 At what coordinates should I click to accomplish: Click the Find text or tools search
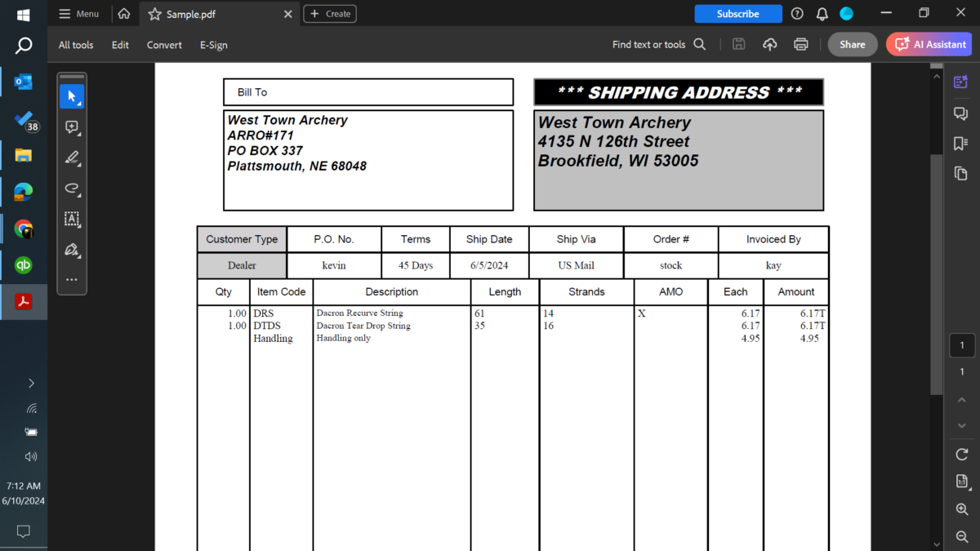tap(658, 45)
